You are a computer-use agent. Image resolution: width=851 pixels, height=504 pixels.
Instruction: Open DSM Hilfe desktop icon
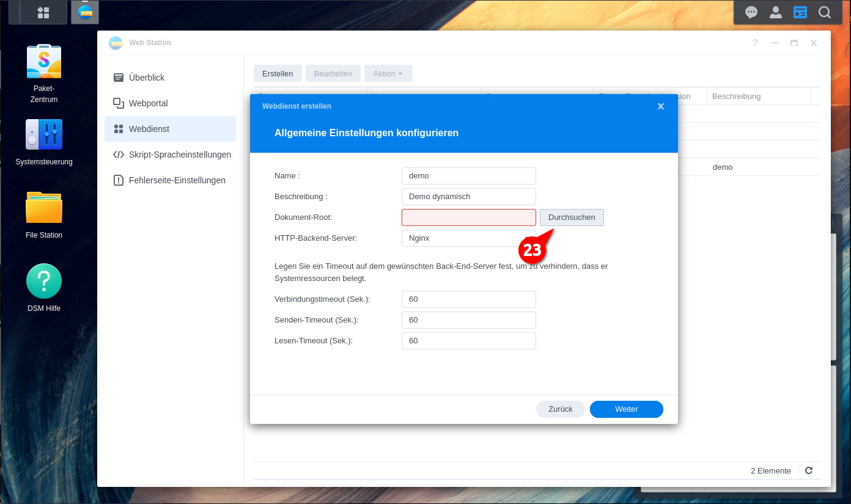coord(44,282)
